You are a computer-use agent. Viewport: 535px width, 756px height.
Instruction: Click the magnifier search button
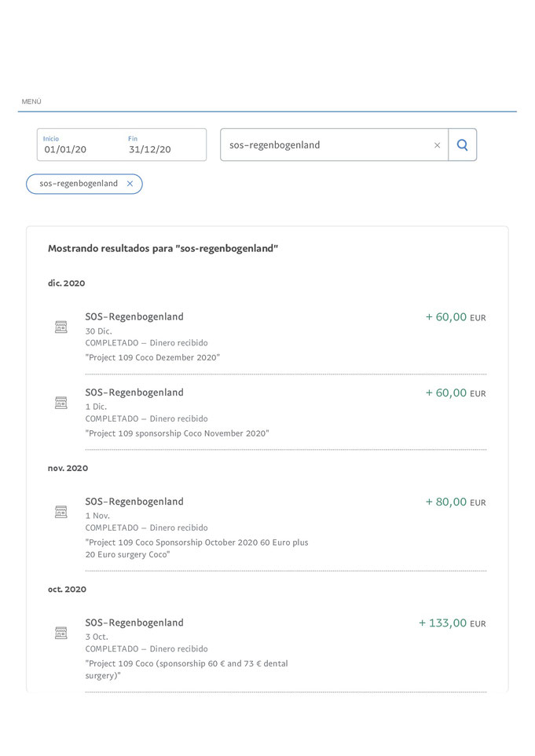coord(462,144)
